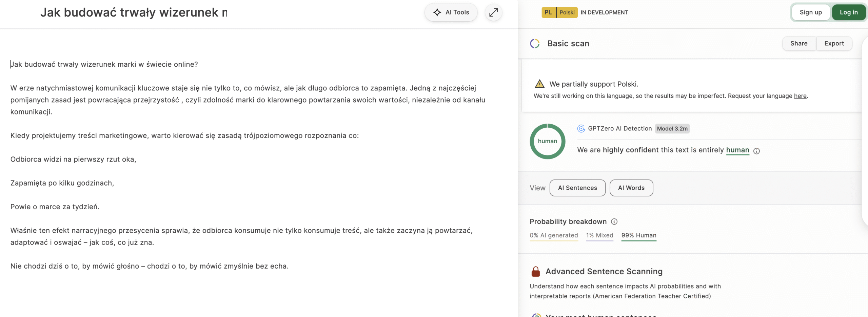Click into the document title field
This screenshot has height=317, width=868.
(134, 13)
